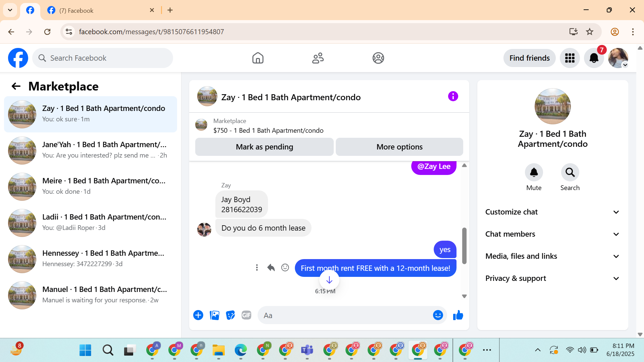Screen dimensions: 644x362
Task: React to the First month rent message
Action: point(285,267)
